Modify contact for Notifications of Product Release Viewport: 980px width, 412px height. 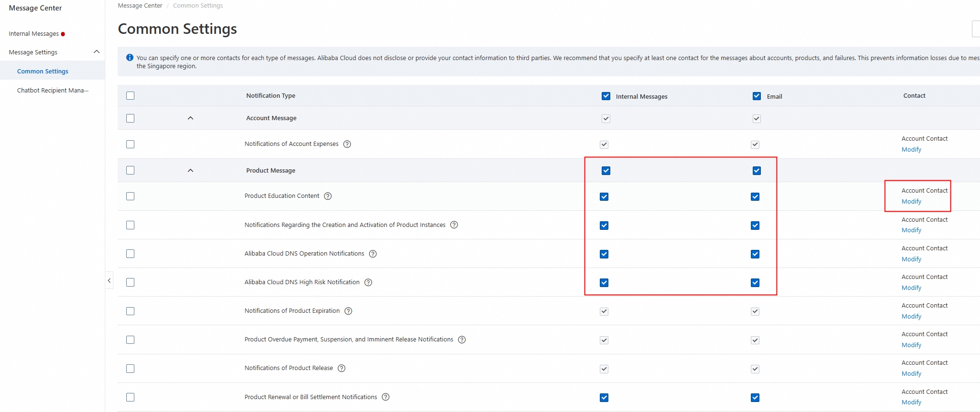[911, 373]
